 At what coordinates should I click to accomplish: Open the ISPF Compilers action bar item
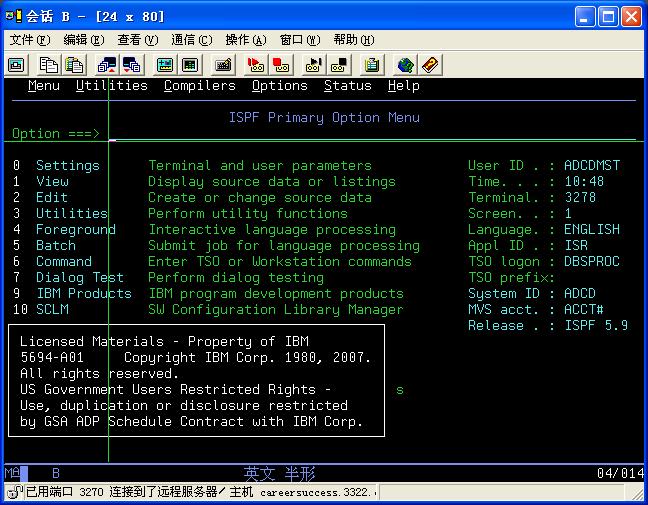pyautogui.click(x=200, y=86)
